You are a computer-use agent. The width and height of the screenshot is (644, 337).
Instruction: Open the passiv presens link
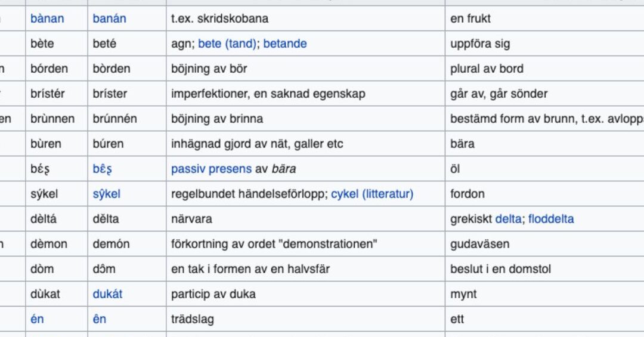[211, 169]
